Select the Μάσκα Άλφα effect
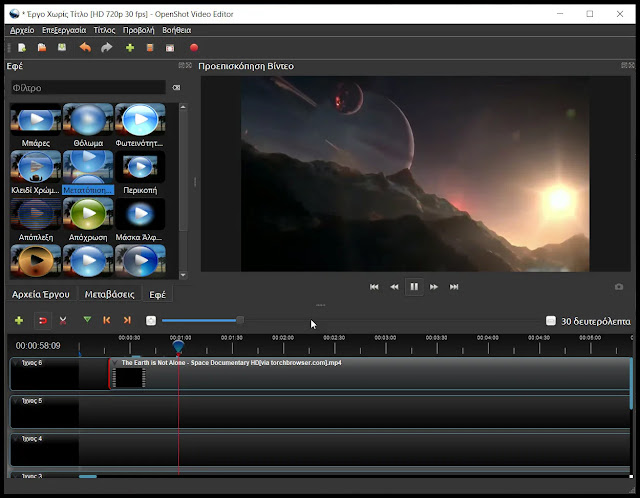 tap(140, 214)
